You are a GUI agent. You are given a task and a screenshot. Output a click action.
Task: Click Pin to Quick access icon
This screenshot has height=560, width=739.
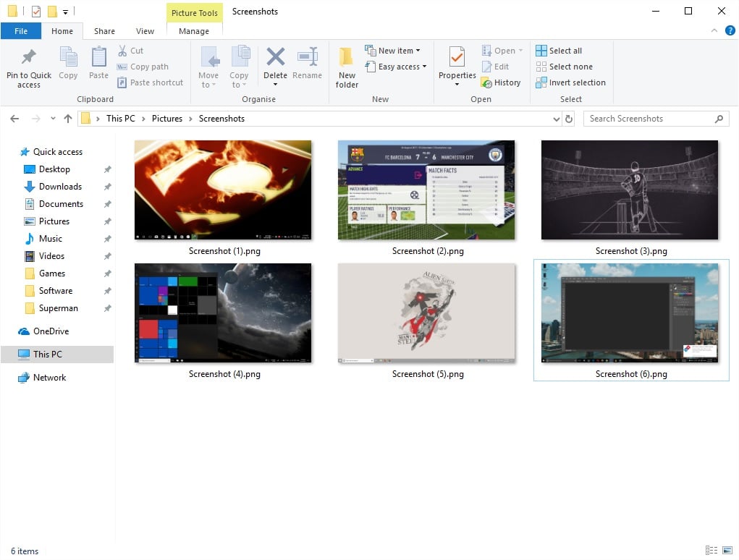pos(29,57)
